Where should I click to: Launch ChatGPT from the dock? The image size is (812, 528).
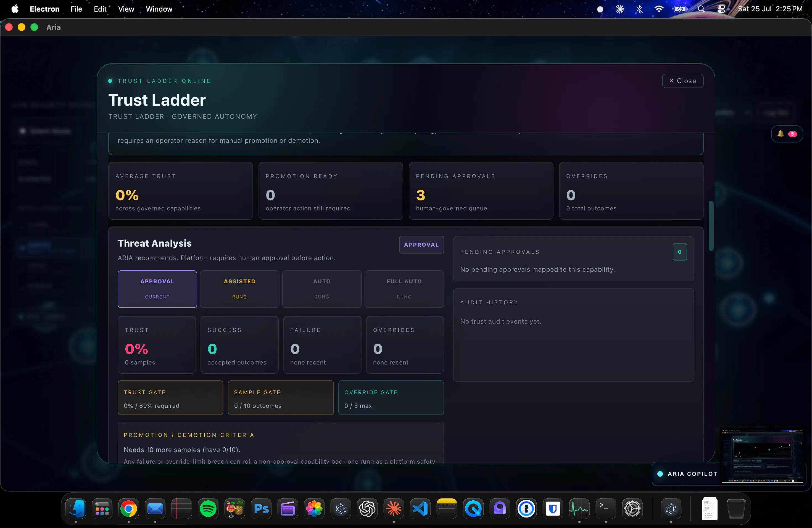point(367,509)
